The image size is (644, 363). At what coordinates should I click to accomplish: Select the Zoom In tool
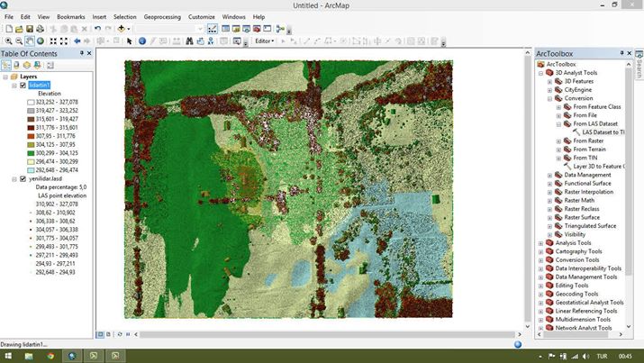(9, 41)
